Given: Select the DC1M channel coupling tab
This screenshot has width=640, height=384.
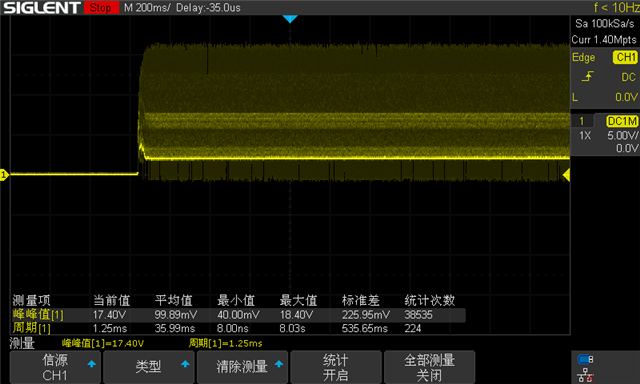Looking at the screenshot, I should [x=622, y=121].
